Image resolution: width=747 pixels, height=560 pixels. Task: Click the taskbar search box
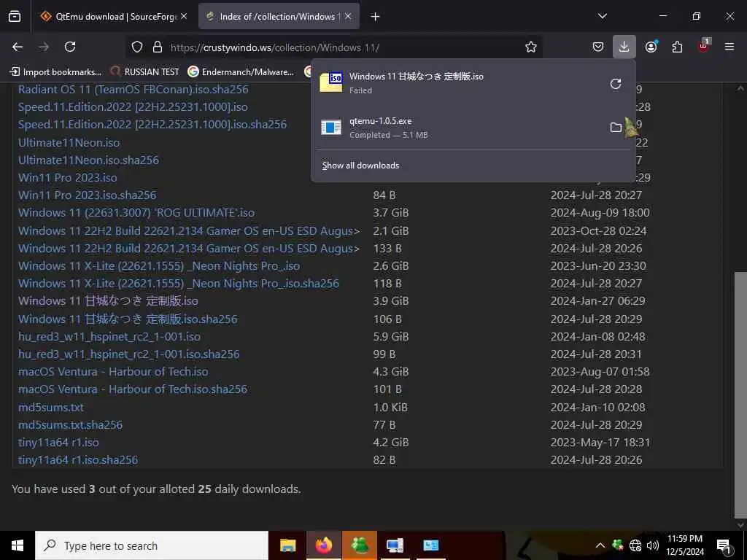tap(152, 545)
